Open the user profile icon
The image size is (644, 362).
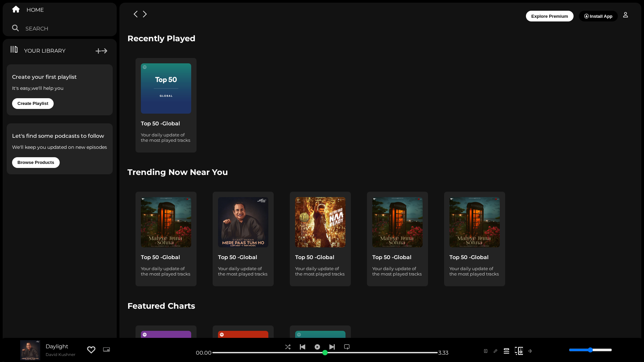click(626, 15)
